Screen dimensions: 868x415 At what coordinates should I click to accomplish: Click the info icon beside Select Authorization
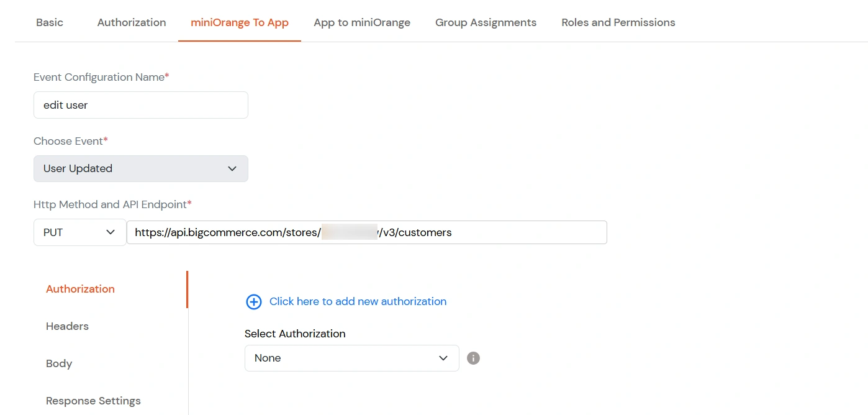[x=473, y=358]
